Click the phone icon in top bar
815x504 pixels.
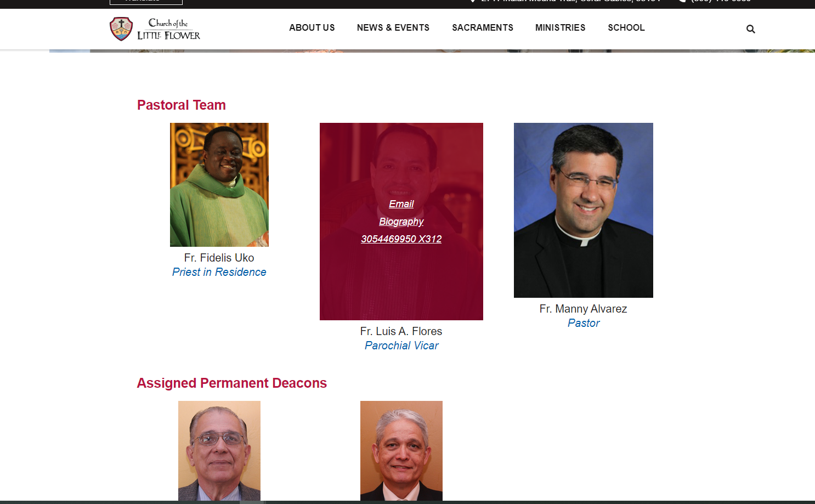pyautogui.click(x=682, y=1)
